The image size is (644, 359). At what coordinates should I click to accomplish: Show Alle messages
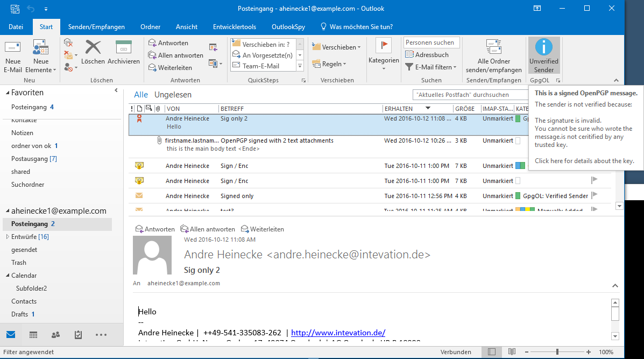tap(141, 95)
